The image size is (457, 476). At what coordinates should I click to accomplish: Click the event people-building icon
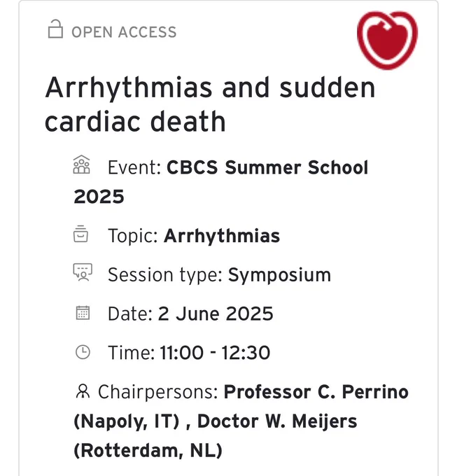click(x=82, y=164)
